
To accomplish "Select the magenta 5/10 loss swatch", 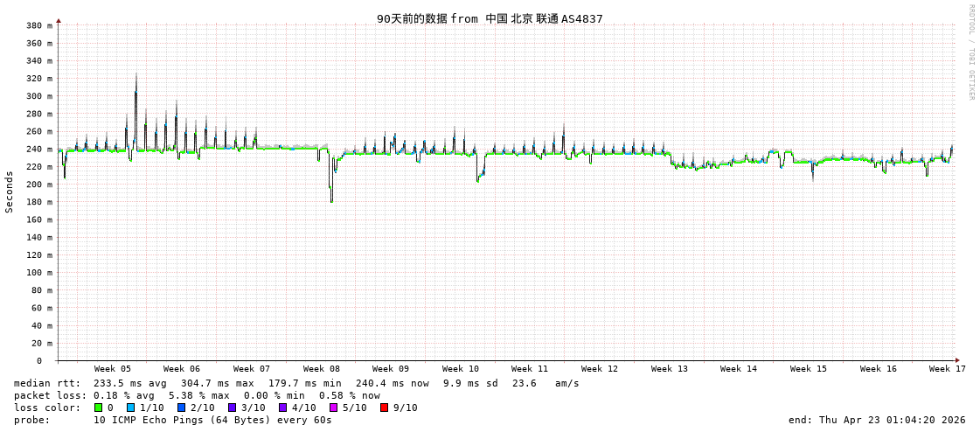I will (x=333, y=408).
